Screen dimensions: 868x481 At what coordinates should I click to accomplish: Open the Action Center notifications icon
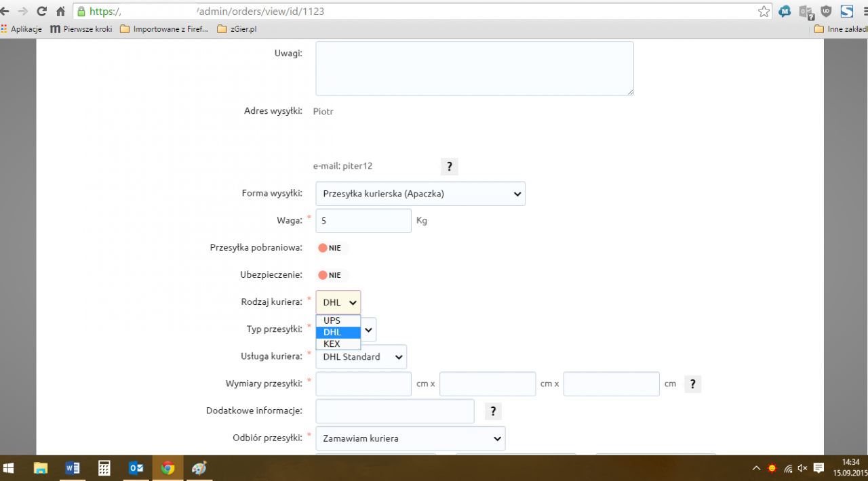pos(819,468)
